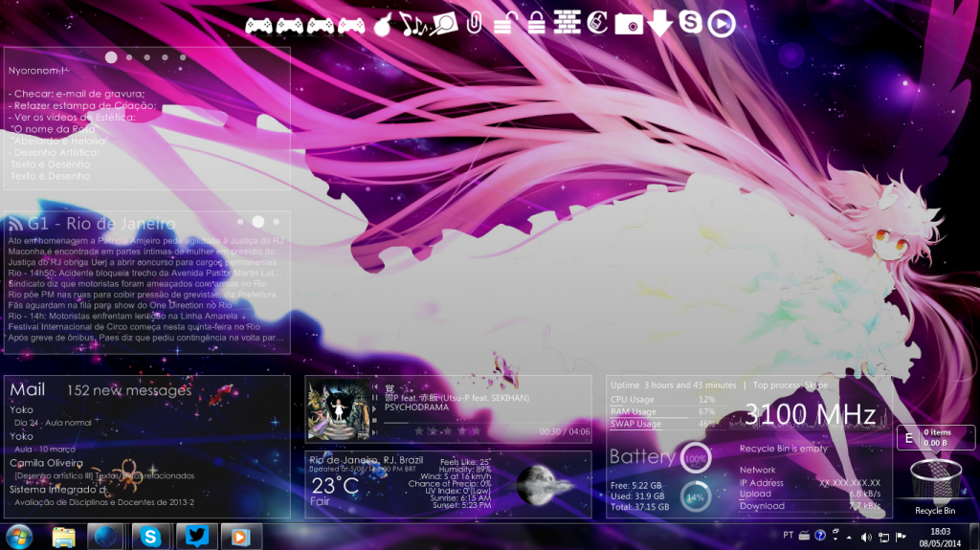Viewport: 980px width, 550px height.
Task: Stop playback in the music widget
Action: click(374, 419)
